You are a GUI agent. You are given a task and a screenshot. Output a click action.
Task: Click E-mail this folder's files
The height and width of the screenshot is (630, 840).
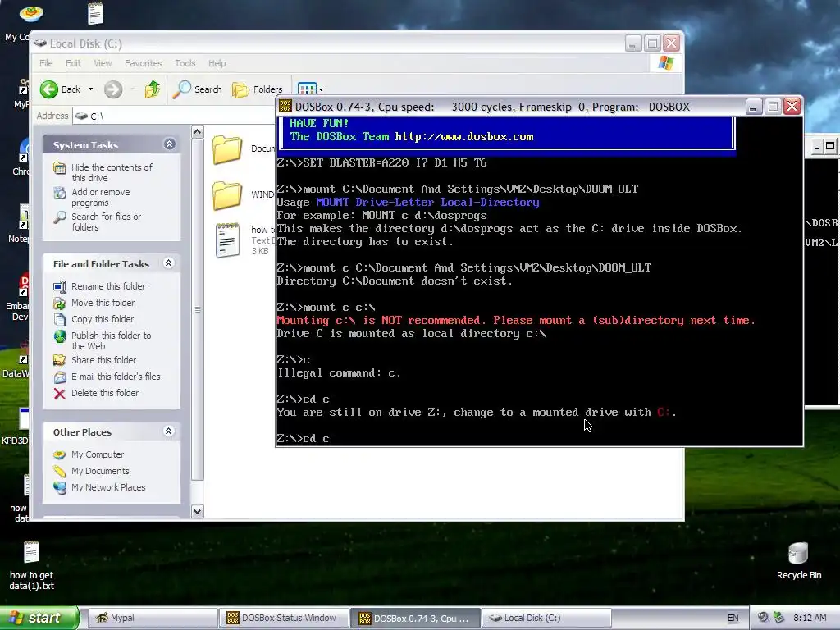[116, 377]
